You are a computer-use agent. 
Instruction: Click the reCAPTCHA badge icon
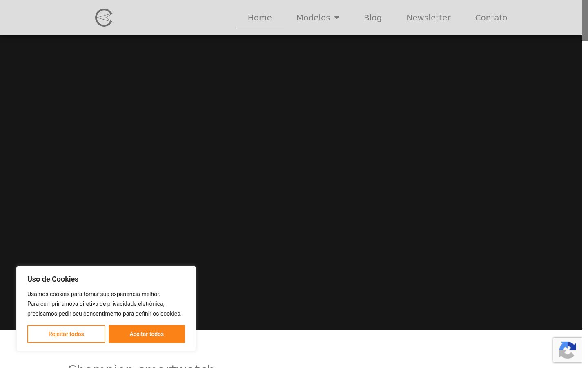pyautogui.click(x=568, y=350)
